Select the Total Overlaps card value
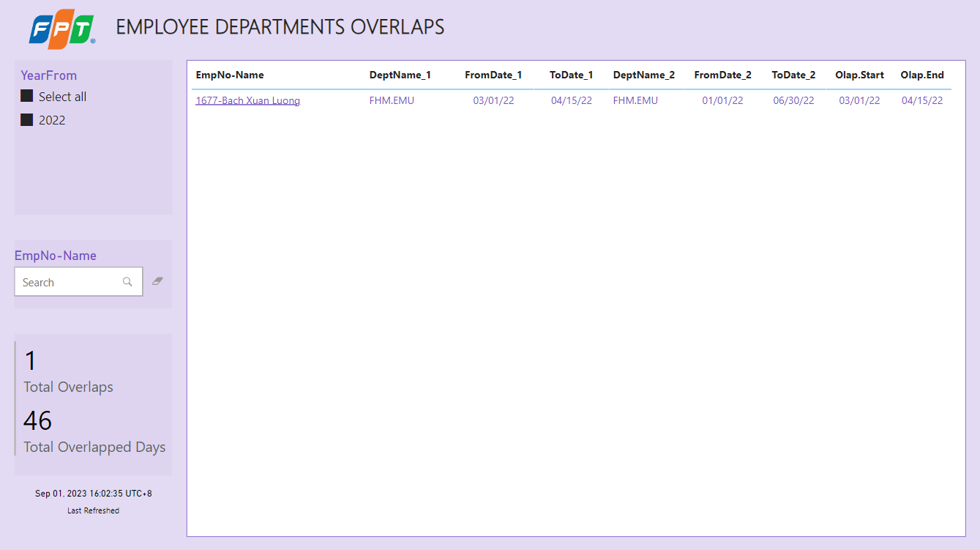 point(30,361)
